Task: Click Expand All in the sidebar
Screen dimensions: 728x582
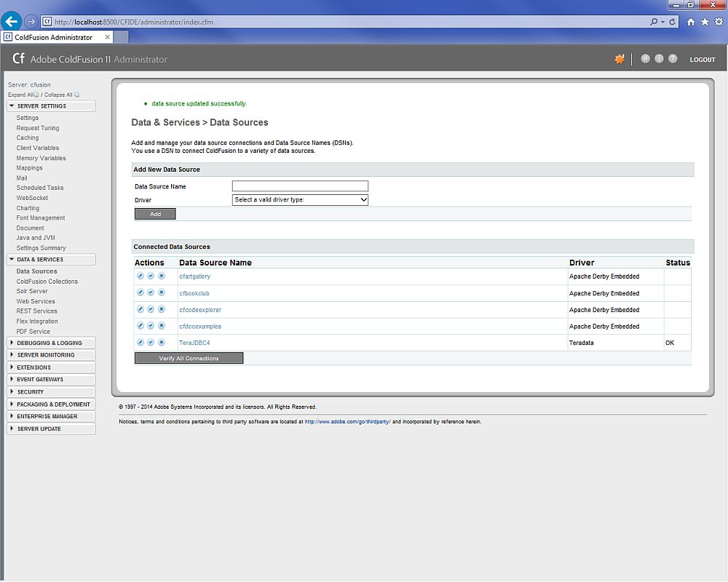Action: click(23, 95)
